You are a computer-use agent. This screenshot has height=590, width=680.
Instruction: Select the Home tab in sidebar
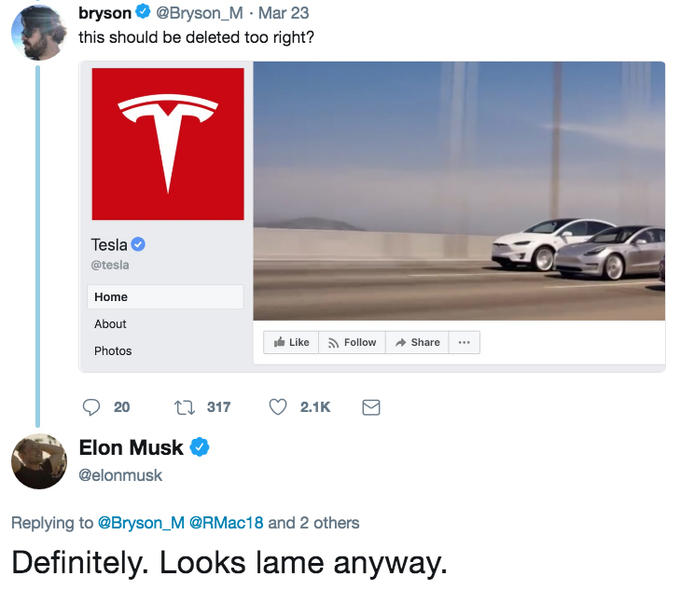(165, 297)
